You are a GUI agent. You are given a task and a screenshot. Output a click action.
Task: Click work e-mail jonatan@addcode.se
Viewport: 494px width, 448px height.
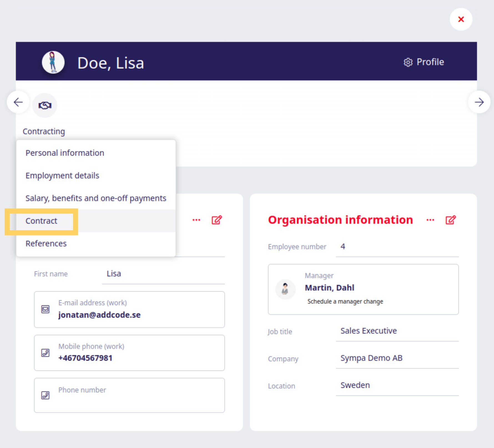click(x=99, y=315)
